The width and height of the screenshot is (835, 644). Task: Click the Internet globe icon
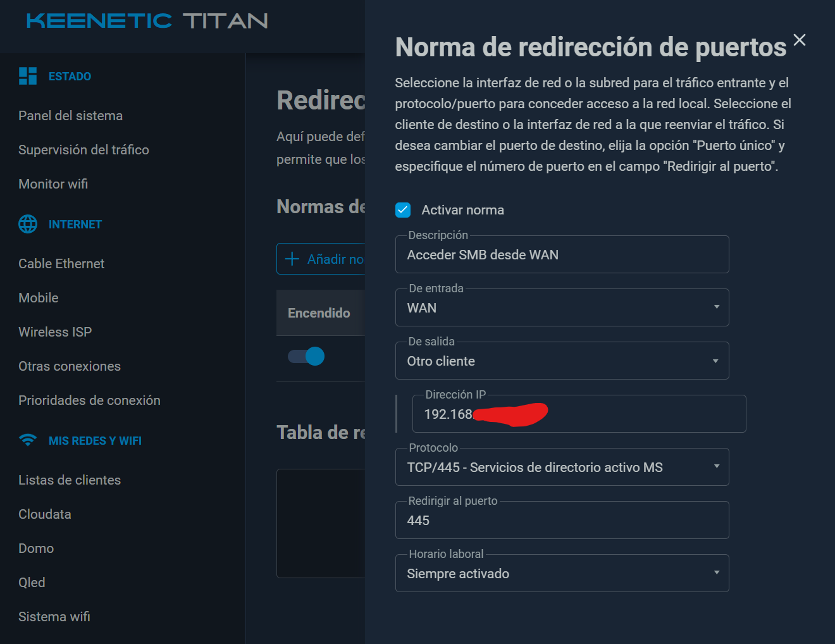pyautogui.click(x=28, y=224)
